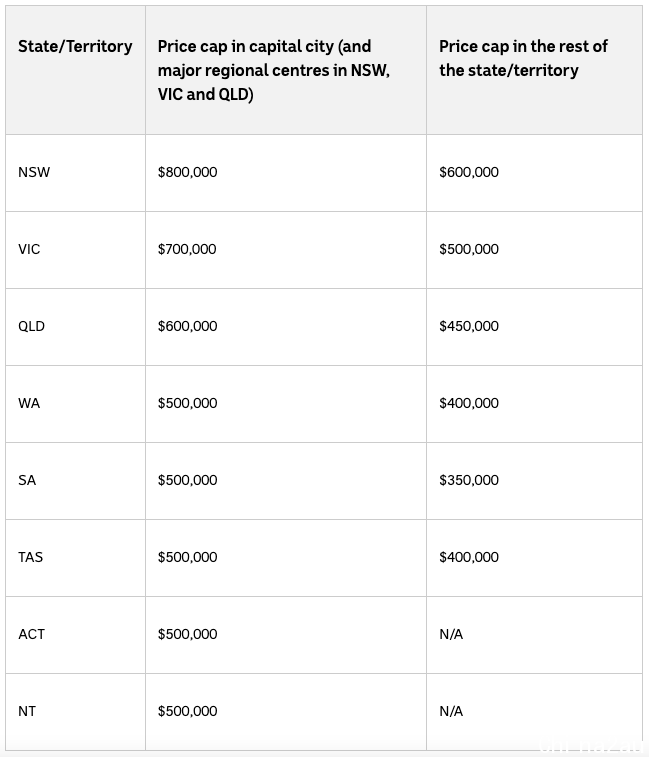The image size is (649, 757).
Task: Select the VIC row label
Action: pos(29,249)
